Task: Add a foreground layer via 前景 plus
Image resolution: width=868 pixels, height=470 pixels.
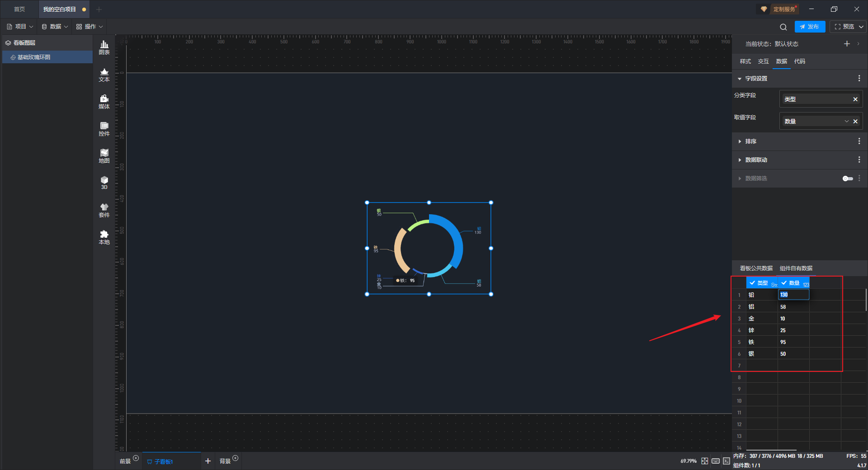Action: click(136, 458)
